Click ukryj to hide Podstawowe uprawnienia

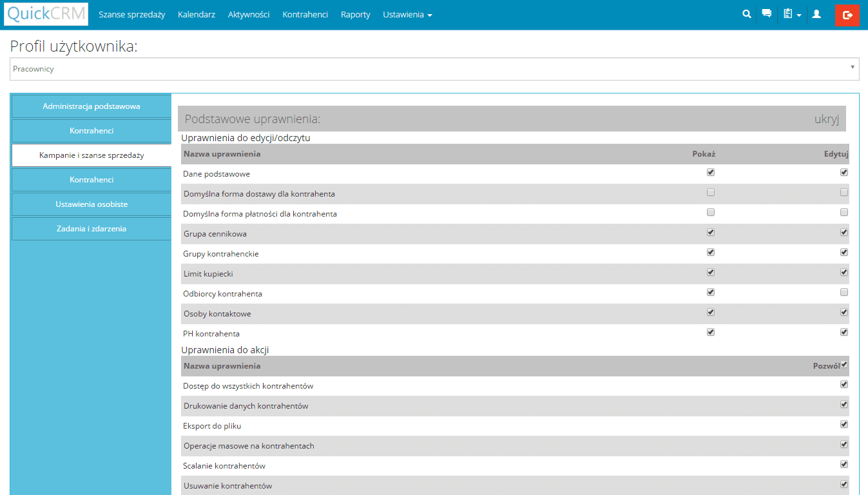pyautogui.click(x=827, y=119)
